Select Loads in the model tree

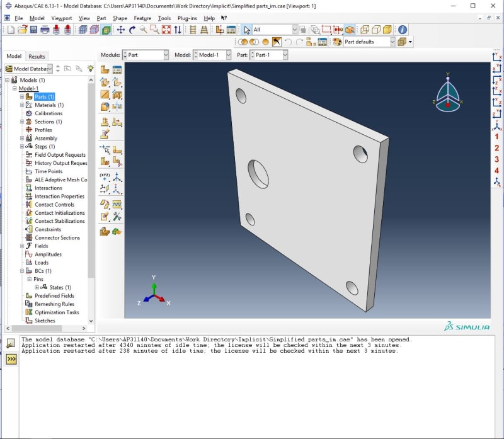[x=42, y=263]
